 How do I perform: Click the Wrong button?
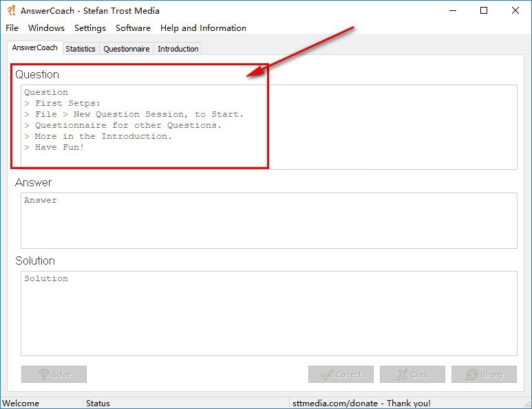(484, 375)
